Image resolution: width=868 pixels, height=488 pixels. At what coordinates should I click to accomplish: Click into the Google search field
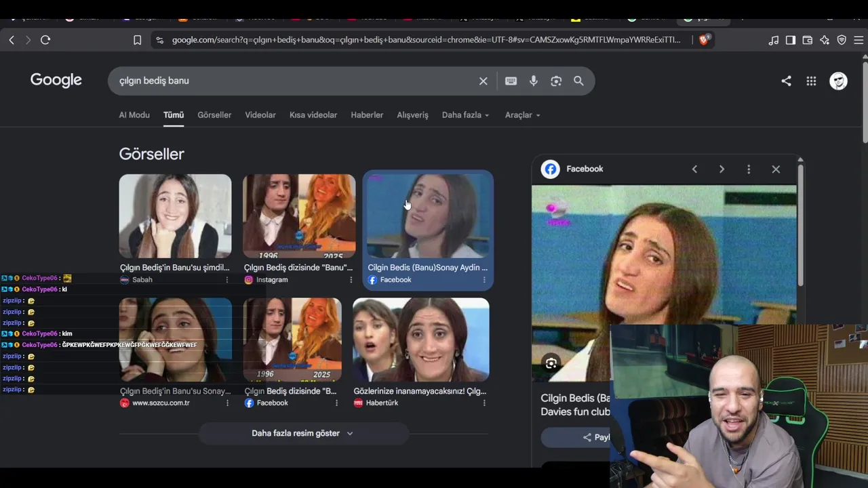point(295,81)
